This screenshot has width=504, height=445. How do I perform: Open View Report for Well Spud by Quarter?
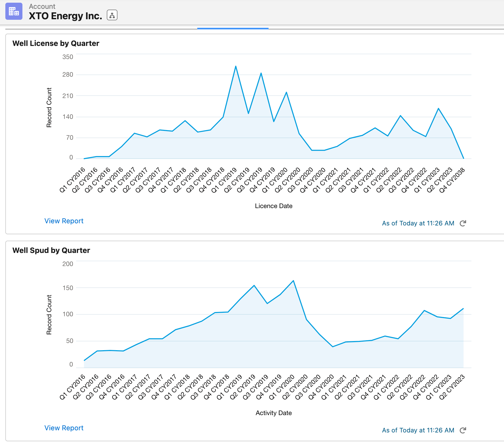tap(64, 428)
